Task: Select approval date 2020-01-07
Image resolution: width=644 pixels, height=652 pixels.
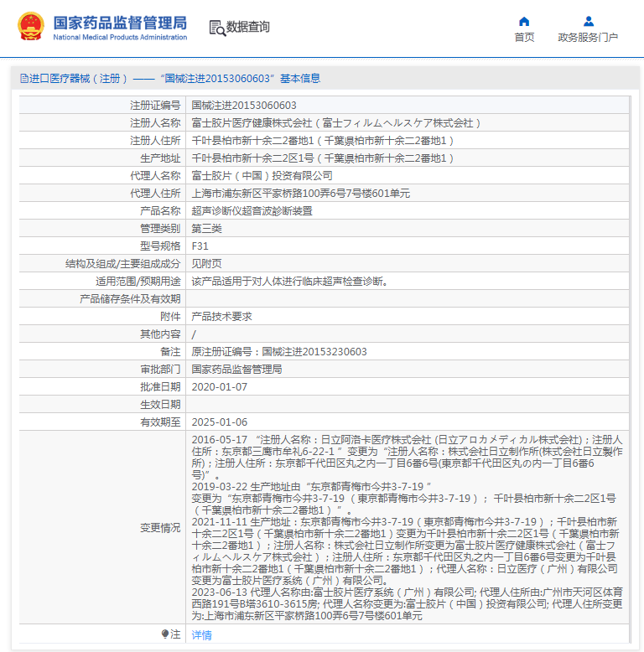Action: coord(219,386)
